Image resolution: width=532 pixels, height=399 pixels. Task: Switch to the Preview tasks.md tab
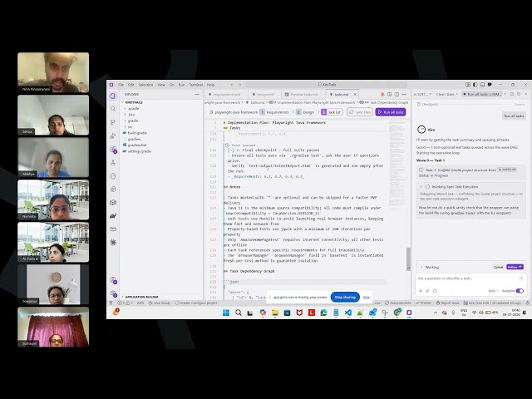302,94
